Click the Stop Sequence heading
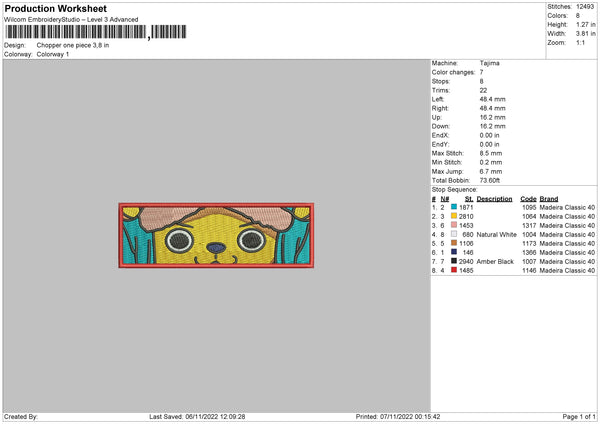The image size is (600, 424). pos(457,188)
